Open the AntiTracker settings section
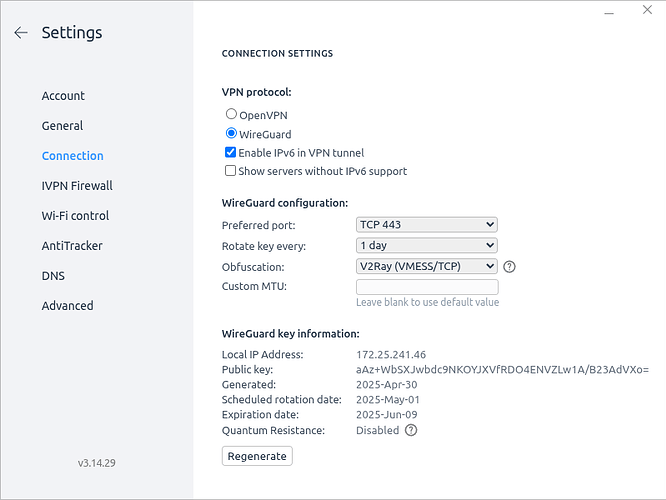The width and height of the screenshot is (666, 500). pos(72,246)
